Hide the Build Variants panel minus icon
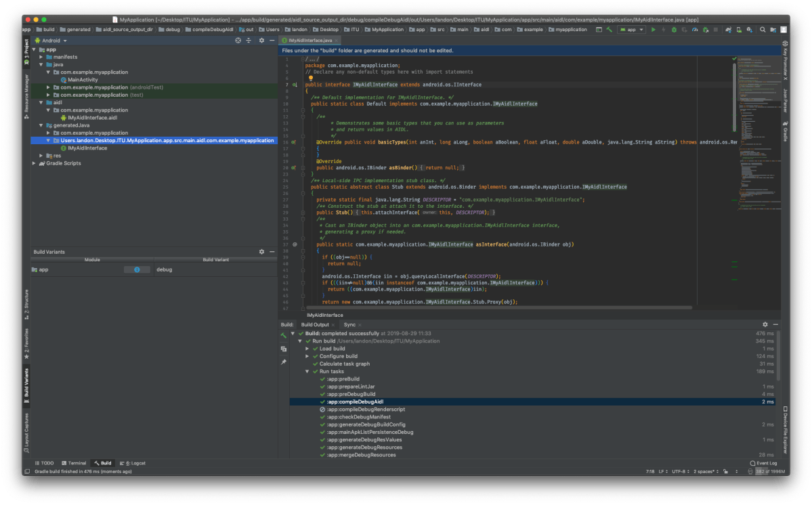The width and height of the screenshot is (812, 505). [x=272, y=251]
